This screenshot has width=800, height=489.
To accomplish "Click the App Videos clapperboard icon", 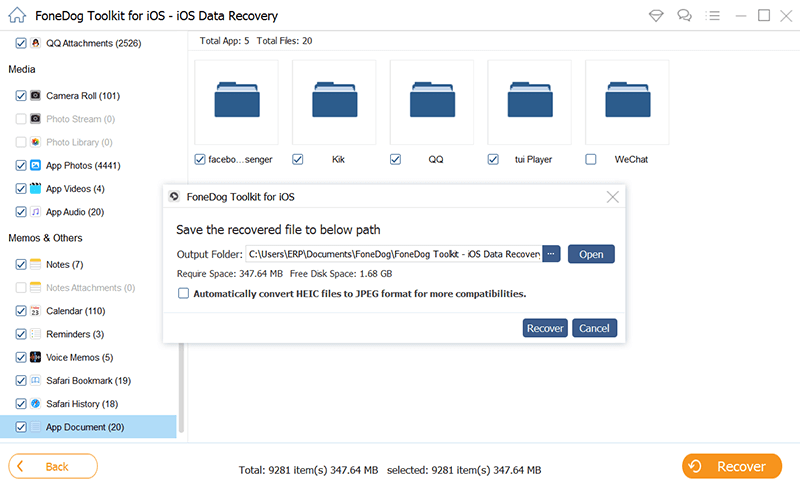I will click(35, 188).
